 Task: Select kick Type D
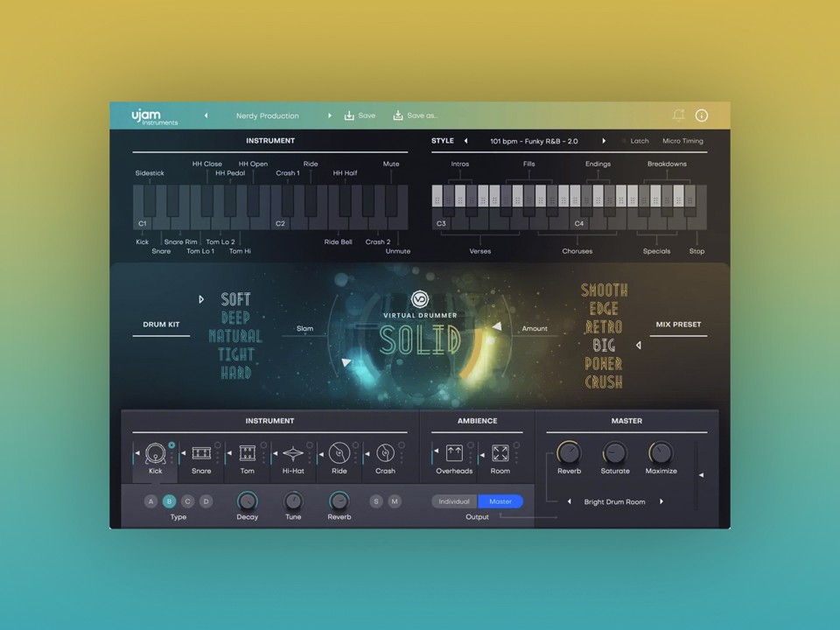coord(206,501)
